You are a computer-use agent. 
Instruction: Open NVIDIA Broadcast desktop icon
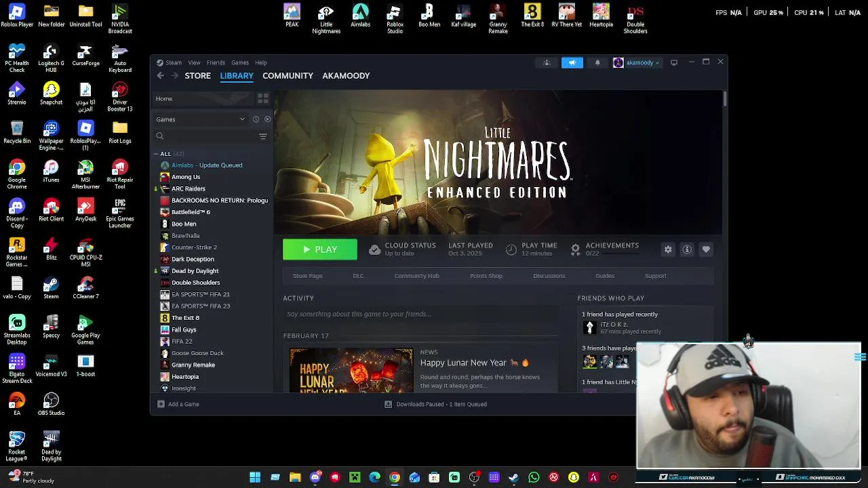(120, 19)
